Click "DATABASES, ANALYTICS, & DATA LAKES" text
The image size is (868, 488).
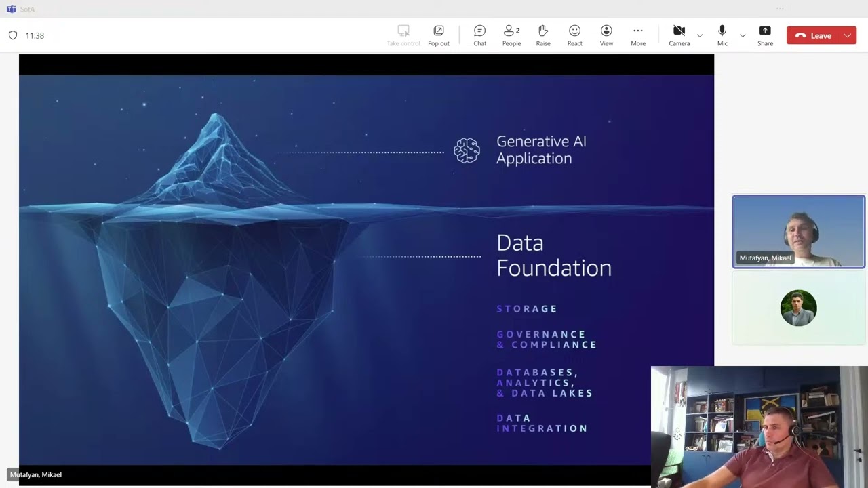(x=545, y=383)
